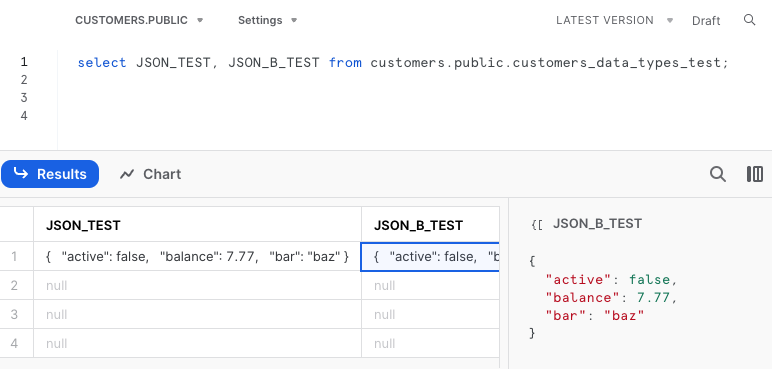
Task: Click the results search magnifier icon
Action: pos(717,174)
